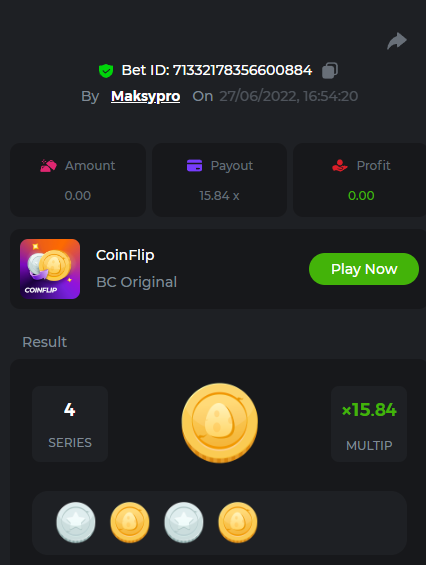Click the Payout 15.84 x value
The width and height of the screenshot is (426, 565).
click(219, 196)
